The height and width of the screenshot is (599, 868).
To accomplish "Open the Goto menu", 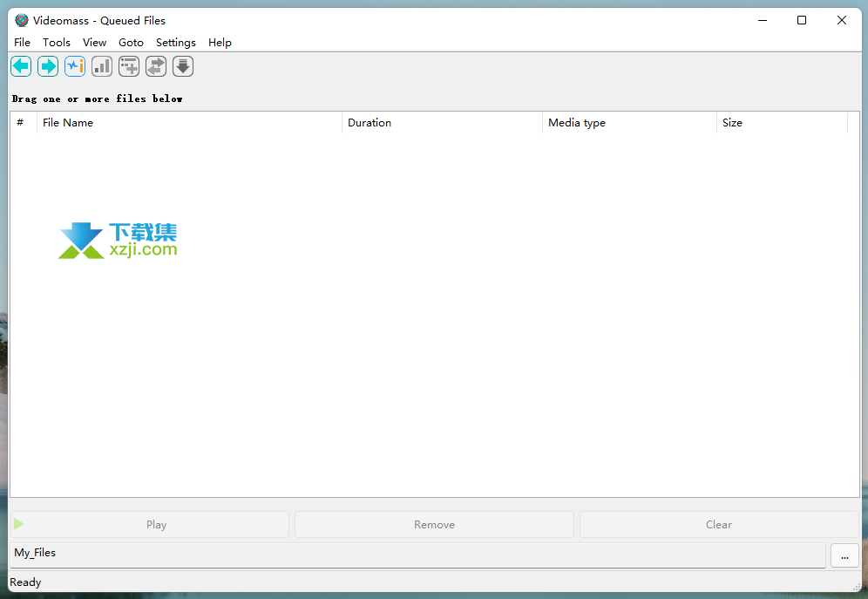I will point(131,43).
